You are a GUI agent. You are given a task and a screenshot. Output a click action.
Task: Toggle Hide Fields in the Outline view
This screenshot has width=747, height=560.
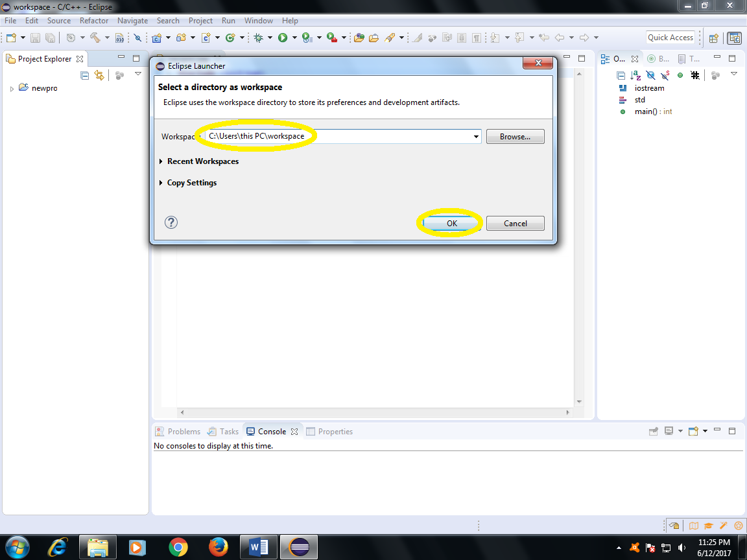[650, 75]
